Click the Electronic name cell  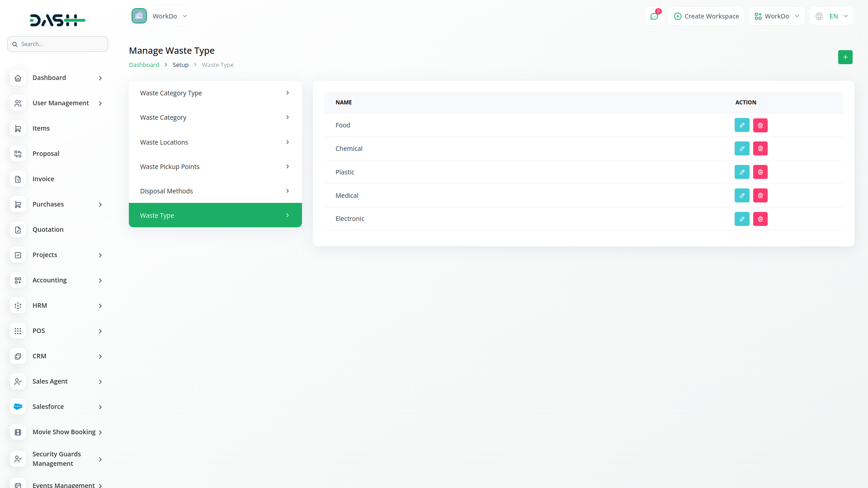(x=350, y=219)
